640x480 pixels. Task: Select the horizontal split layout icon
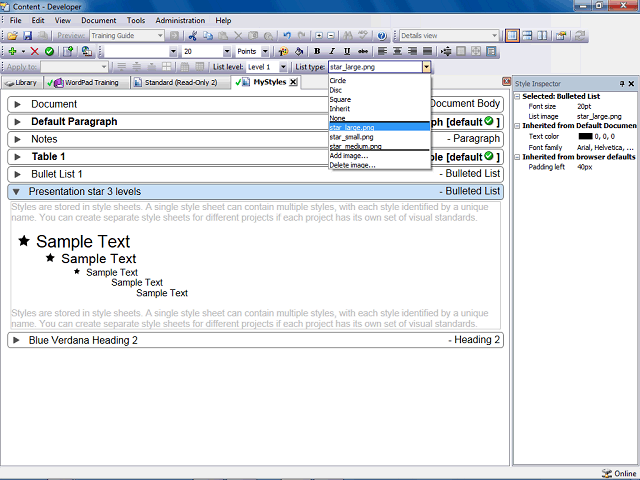527,36
